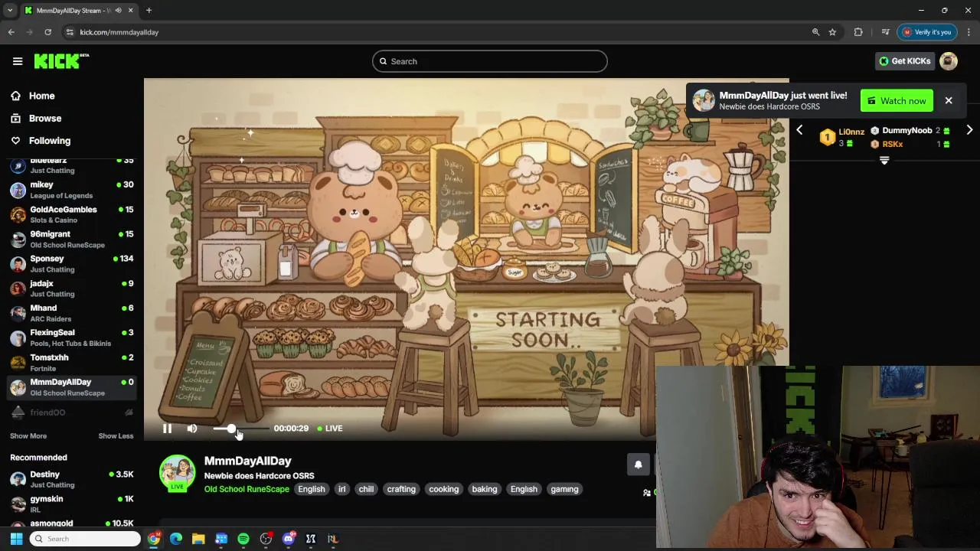Open Spotify from taskbar
This screenshot has height=551, width=980.
[243, 539]
